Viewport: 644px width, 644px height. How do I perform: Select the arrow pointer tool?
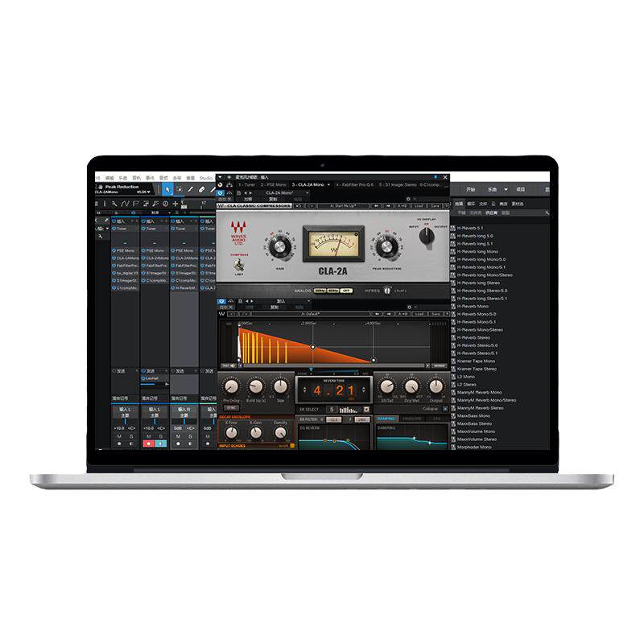167,189
